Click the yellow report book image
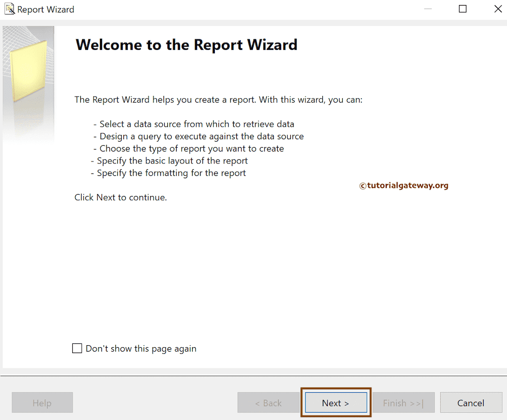Screen dimensions: 507x420 coord(28,71)
